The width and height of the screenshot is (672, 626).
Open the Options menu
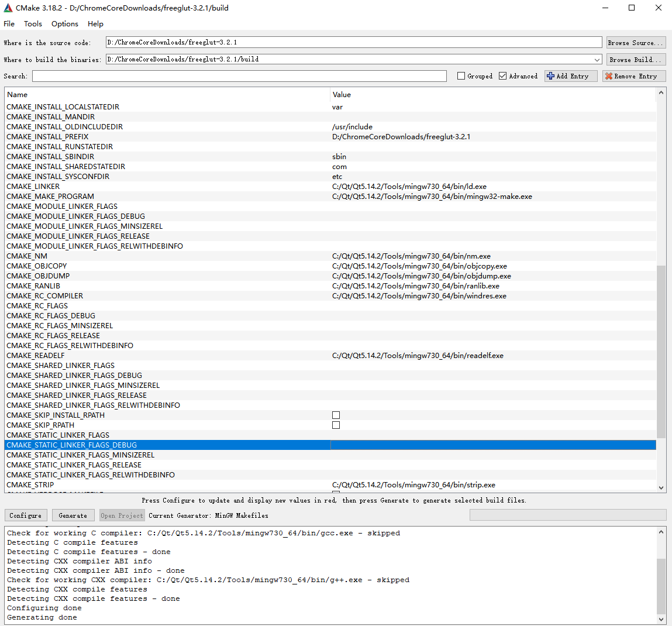point(65,23)
